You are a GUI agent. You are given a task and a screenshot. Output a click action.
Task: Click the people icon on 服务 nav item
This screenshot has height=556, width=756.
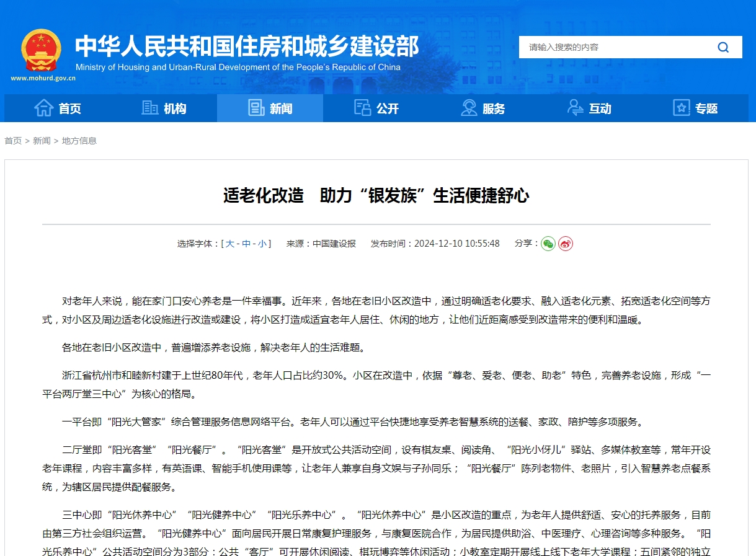tap(468, 107)
